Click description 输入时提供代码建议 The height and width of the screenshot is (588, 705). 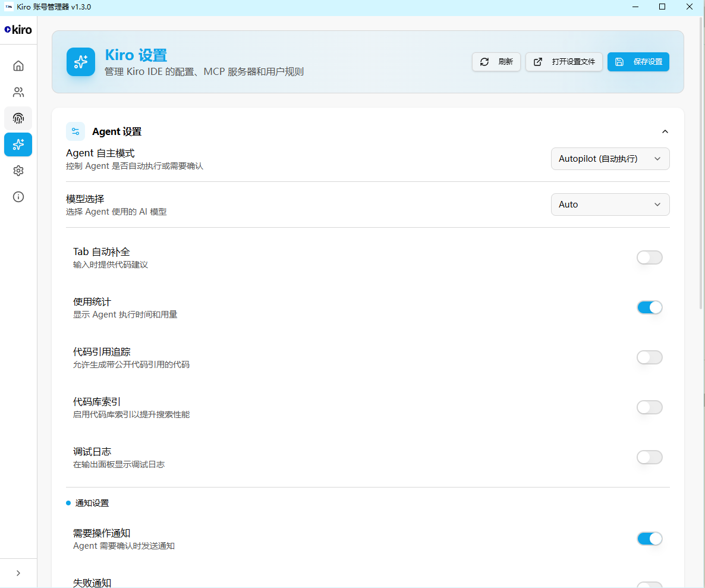tap(111, 265)
